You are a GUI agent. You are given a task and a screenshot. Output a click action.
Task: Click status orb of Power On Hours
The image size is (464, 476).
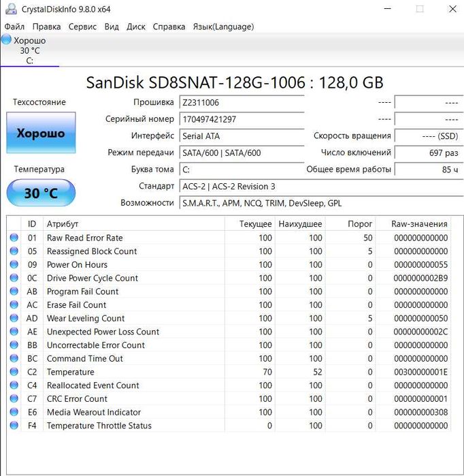click(14, 264)
